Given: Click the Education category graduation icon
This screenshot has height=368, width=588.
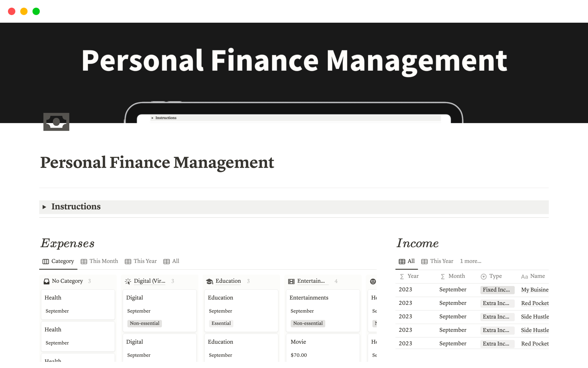Looking at the screenshot, I should click(x=209, y=281).
